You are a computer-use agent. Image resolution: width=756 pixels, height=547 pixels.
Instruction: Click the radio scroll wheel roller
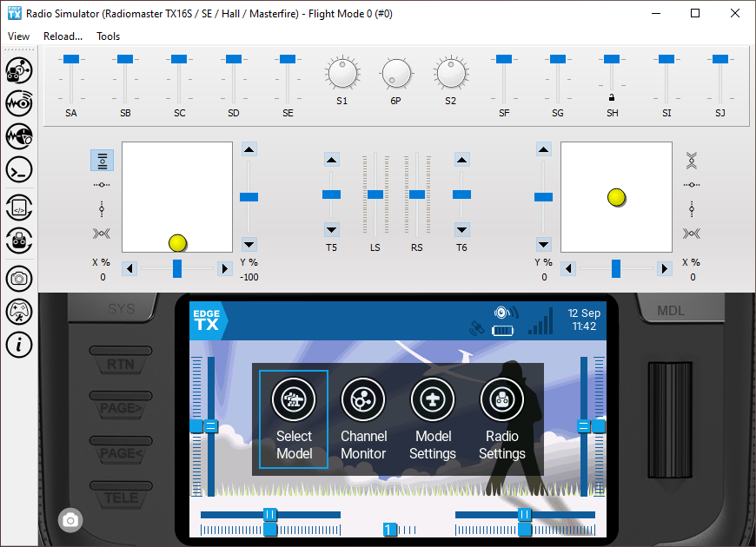670,419
